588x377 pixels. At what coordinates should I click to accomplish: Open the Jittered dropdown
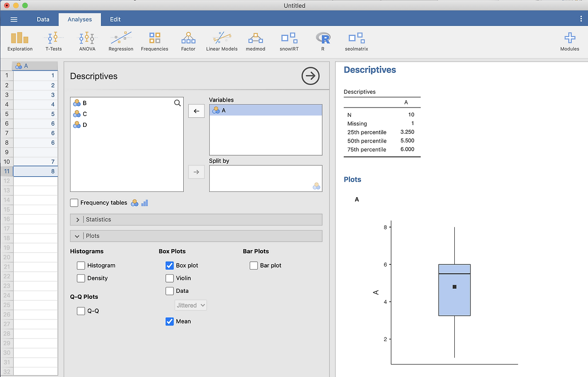191,305
